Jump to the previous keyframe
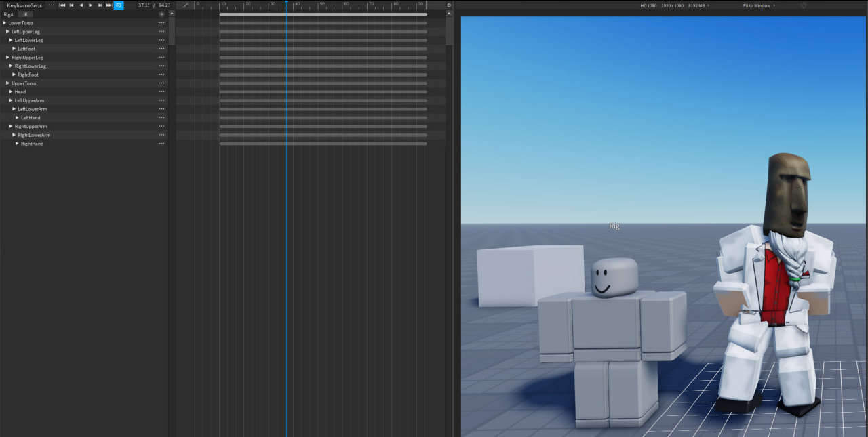 (x=71, y=5)
